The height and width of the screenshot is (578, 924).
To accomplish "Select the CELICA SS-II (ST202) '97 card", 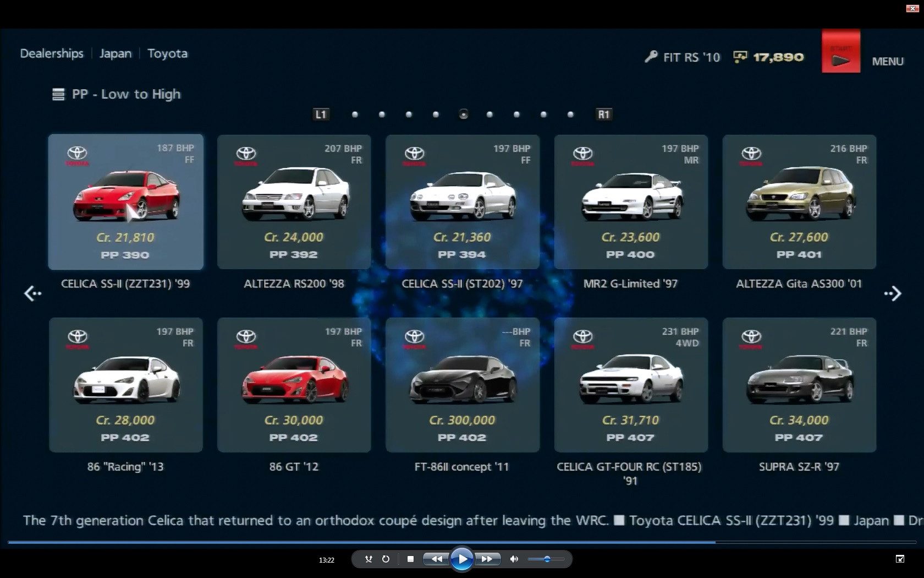I will tap(462, 202).
